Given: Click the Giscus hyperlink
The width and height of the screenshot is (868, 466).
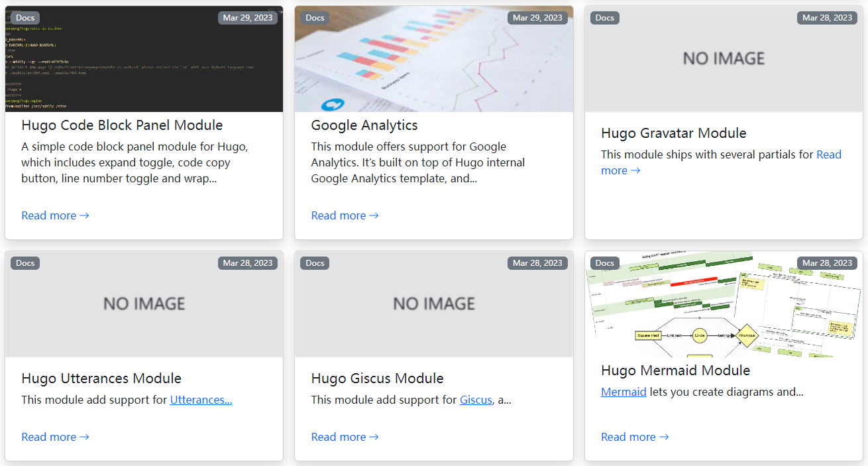Looking at the screenshot, I should (475, 399).
